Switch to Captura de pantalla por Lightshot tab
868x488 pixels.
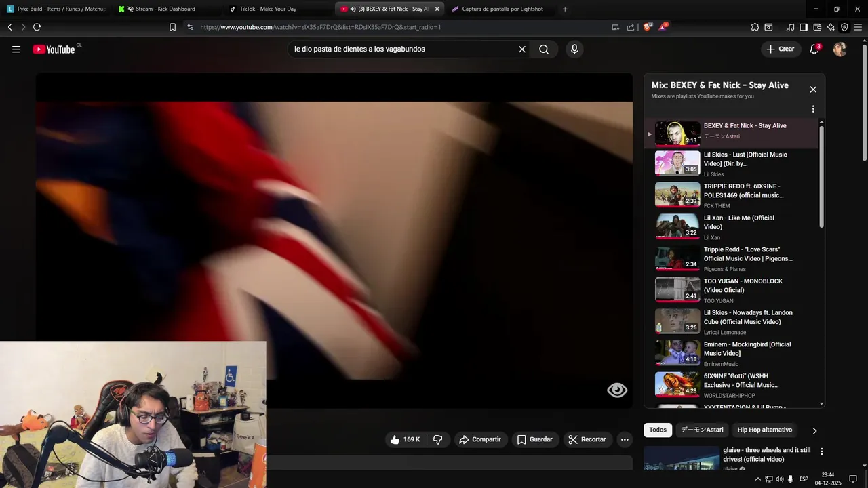(x=500, y=9)
